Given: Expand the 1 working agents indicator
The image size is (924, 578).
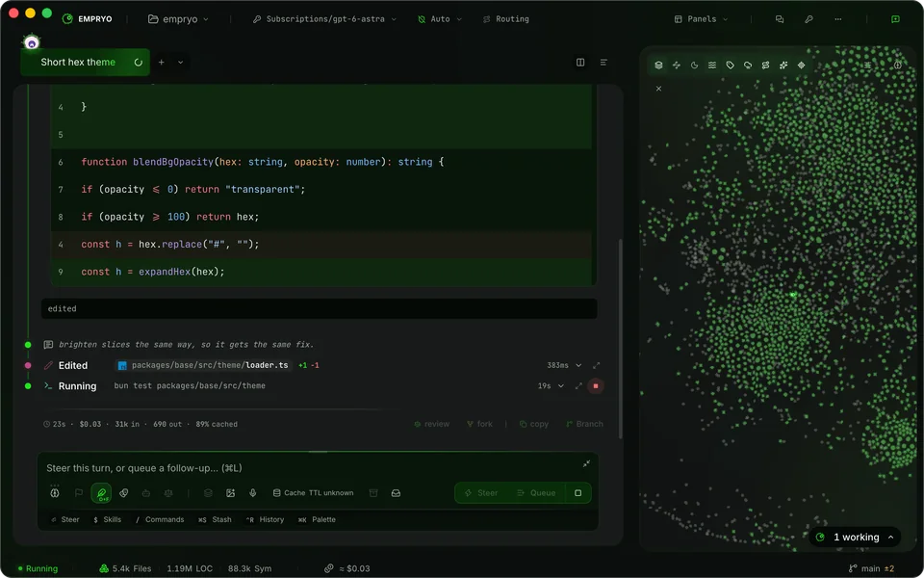Looking at the screenshot, I should [x=856, y=538].
